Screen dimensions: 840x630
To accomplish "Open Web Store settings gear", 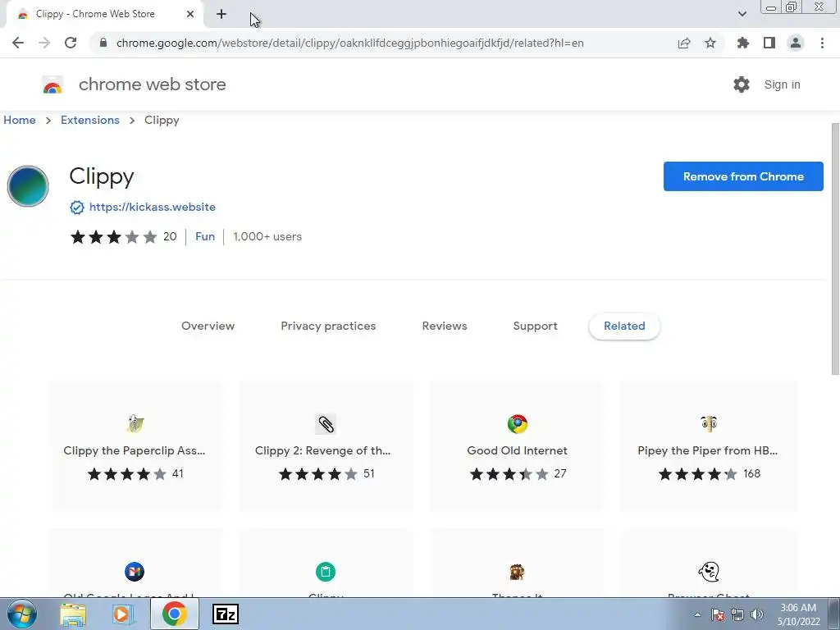I will click(x=742, y=84).
